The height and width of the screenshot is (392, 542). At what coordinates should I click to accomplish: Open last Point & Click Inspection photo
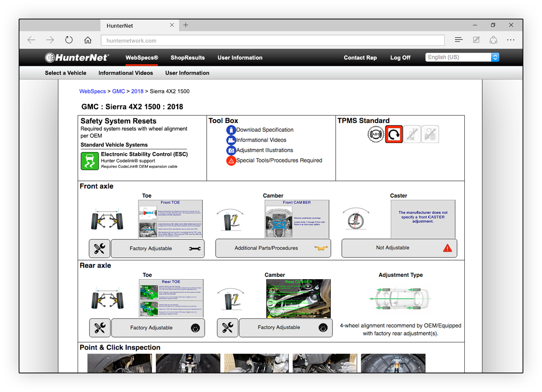[393, 363]
